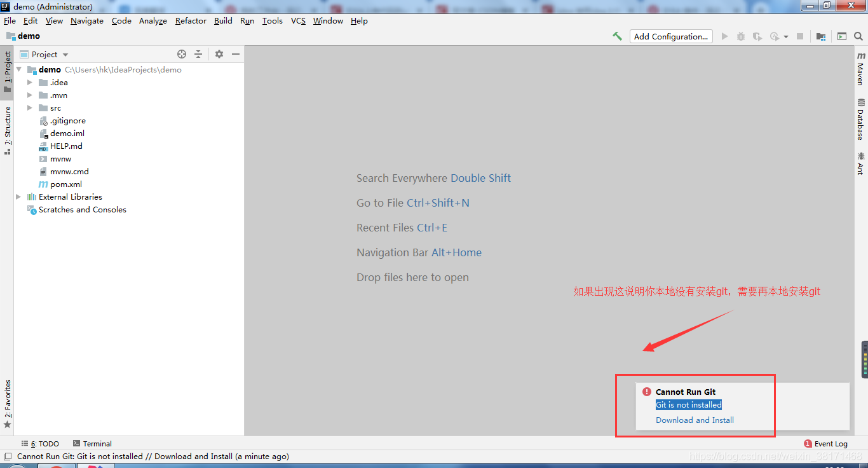
Task: Open the Maven side panel
Action: [860, 69]
